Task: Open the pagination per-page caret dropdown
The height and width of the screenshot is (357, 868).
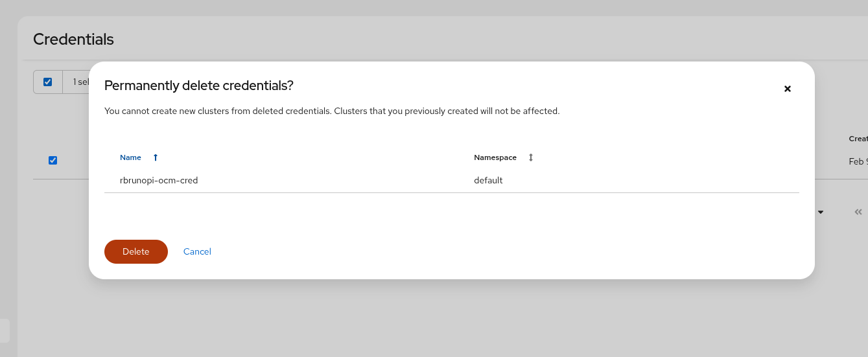Action: 821,212
